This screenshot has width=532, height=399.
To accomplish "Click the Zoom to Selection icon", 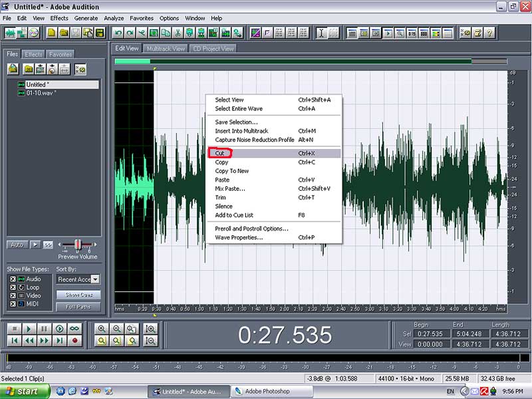I will coord(102,340).
